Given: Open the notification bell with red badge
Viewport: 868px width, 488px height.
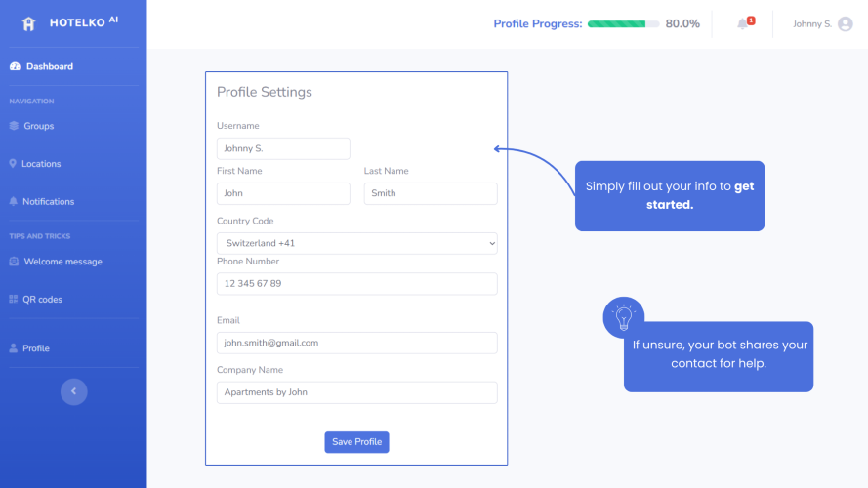Looking at the screenshot, I should [745, 23].
